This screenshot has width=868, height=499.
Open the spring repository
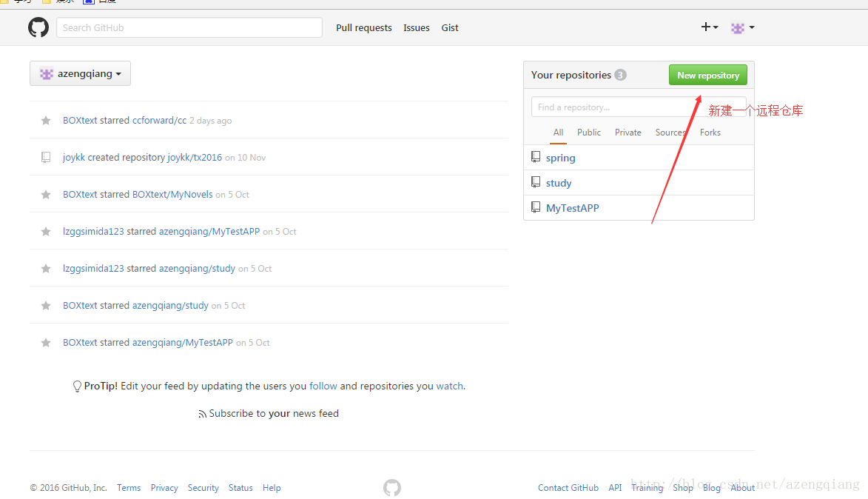tap(560, 158)
